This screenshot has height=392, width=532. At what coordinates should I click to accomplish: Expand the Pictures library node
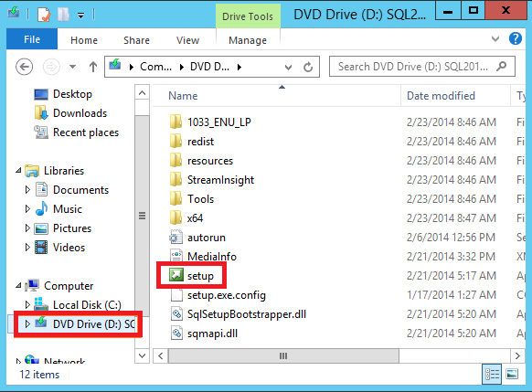(x=27, y=228)
